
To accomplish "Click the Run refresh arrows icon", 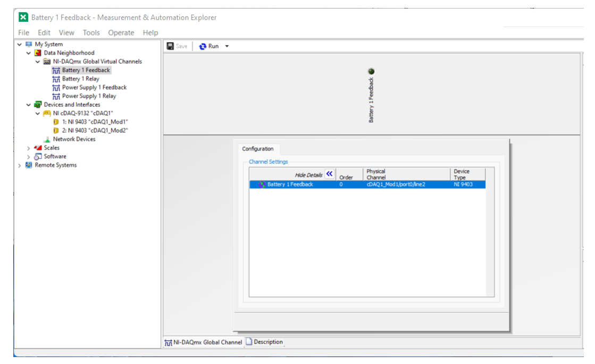I will (203, 46).
